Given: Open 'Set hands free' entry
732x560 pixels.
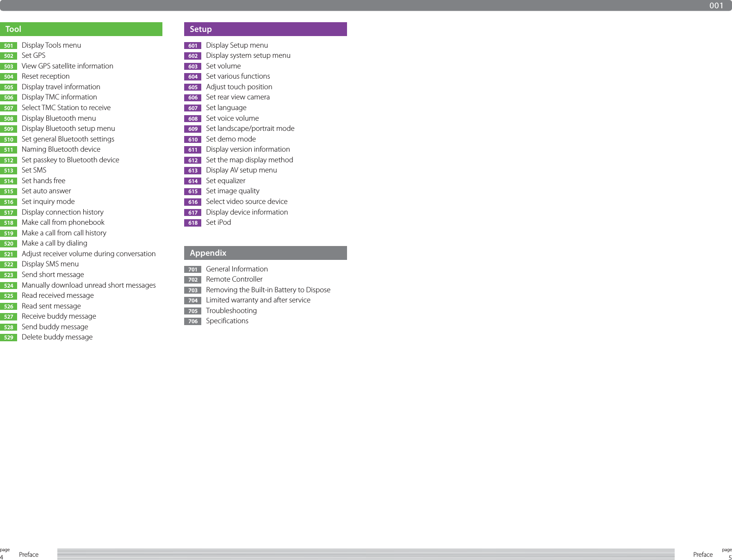Looking at the screenshot, I should 43,181.
